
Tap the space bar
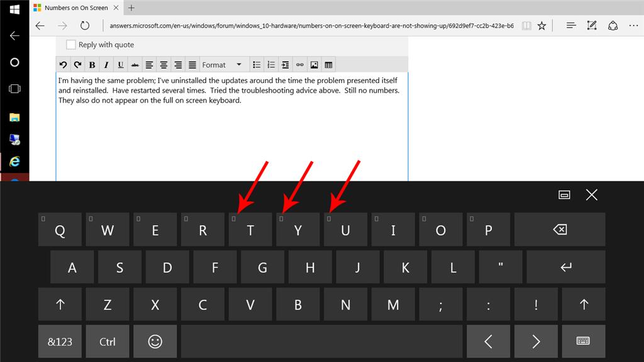pyautogui.click(x=322, y=341)
